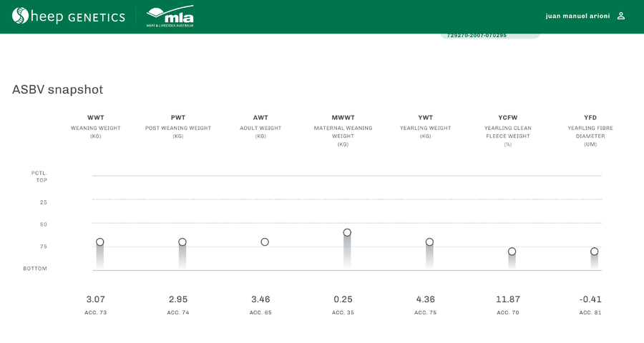This screenshot has height=343, width=644.
Task: Open juan manuel arioni account menu
Action: point(577,16)
